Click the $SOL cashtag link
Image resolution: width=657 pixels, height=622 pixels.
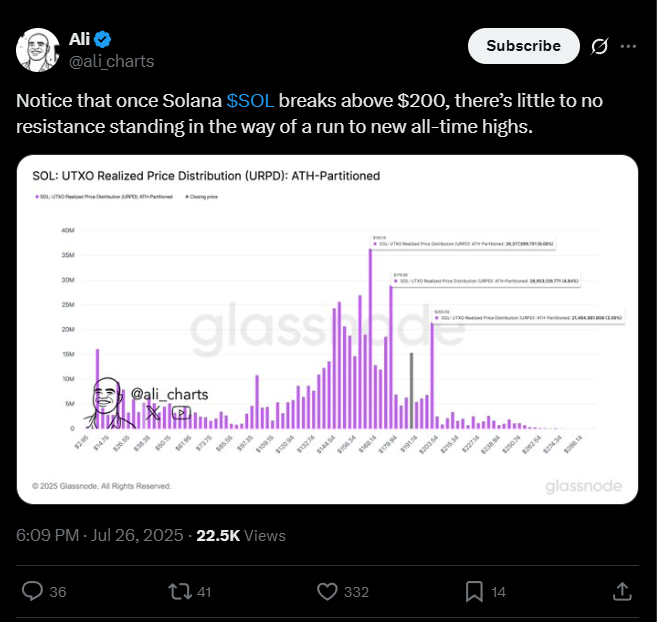[250, 101]
